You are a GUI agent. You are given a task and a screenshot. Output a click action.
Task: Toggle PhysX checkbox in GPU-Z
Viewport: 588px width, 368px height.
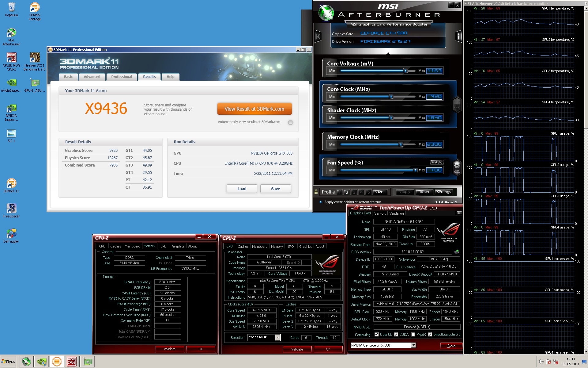click(x=413, y=335)
